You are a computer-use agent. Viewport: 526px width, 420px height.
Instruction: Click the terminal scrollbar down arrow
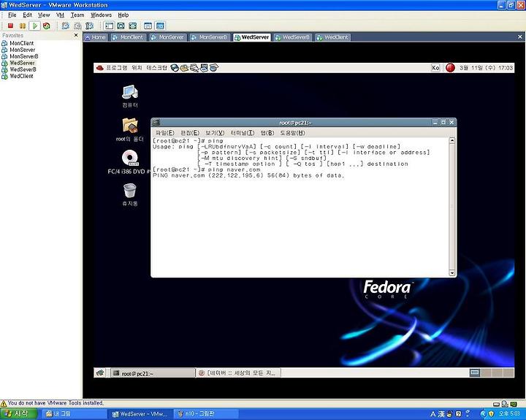point(452,272)
